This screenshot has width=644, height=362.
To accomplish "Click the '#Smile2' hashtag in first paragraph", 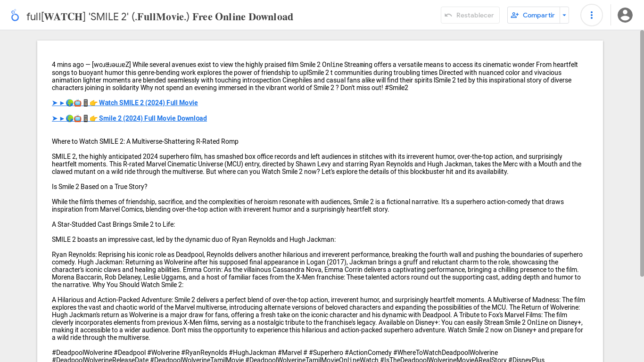I will click(x=396, y=88).
